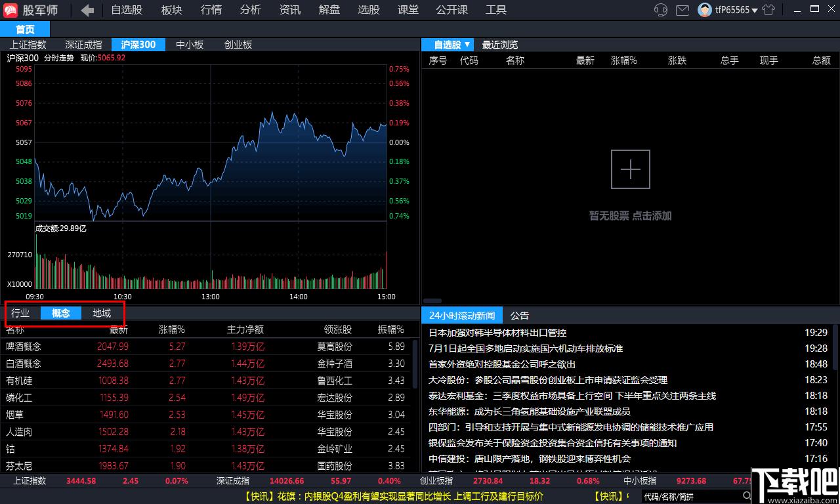840x504 pixels.
Task: Click the sector list vertical scrollbar
Action: click(x=415, y=363)
